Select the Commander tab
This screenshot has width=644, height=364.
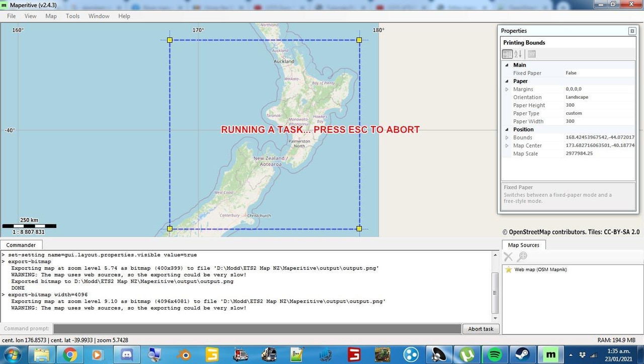21,245
